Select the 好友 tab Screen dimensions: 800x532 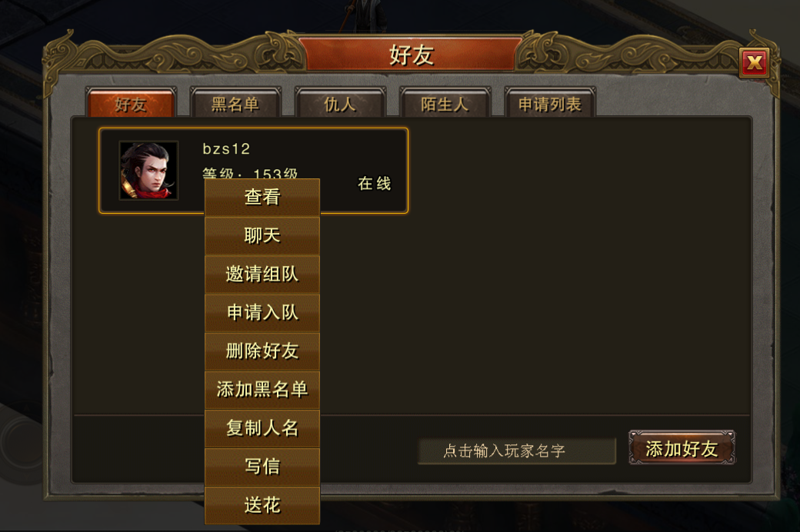131,104
